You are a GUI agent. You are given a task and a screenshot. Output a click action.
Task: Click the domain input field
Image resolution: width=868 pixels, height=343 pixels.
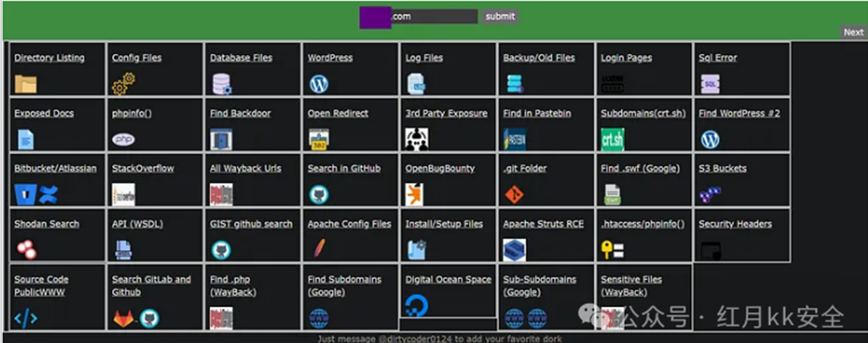click(x=433, y=16)
